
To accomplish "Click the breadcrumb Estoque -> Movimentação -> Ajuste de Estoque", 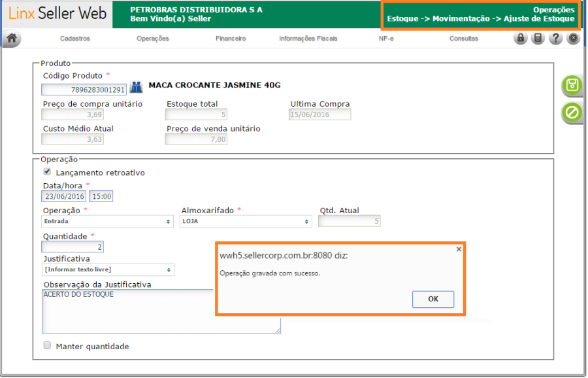I will tap(481, 19).
